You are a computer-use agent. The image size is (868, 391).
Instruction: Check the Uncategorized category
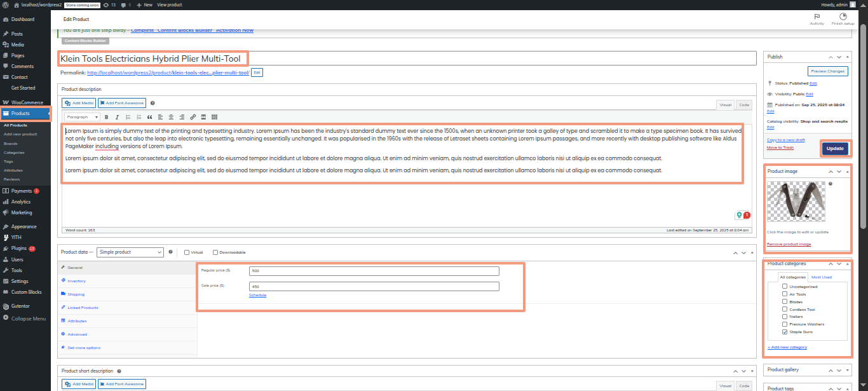(785, 287)
